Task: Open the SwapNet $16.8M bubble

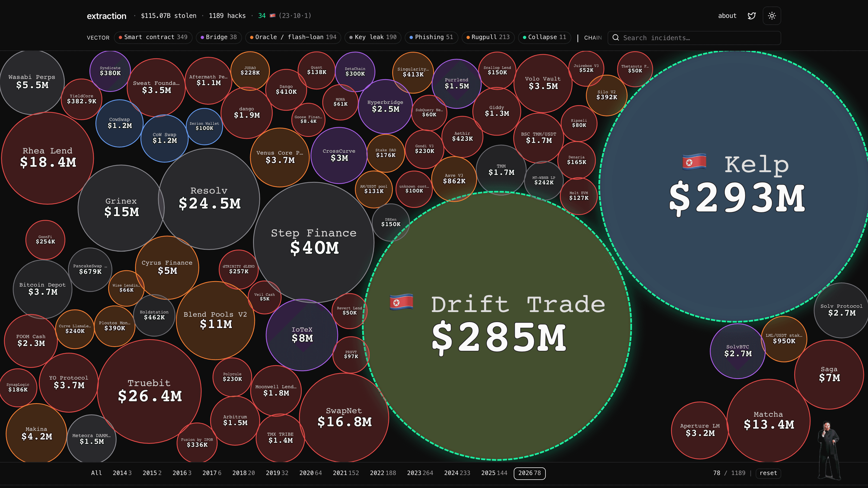Action: pyautogui.click(x=344, y=417)
